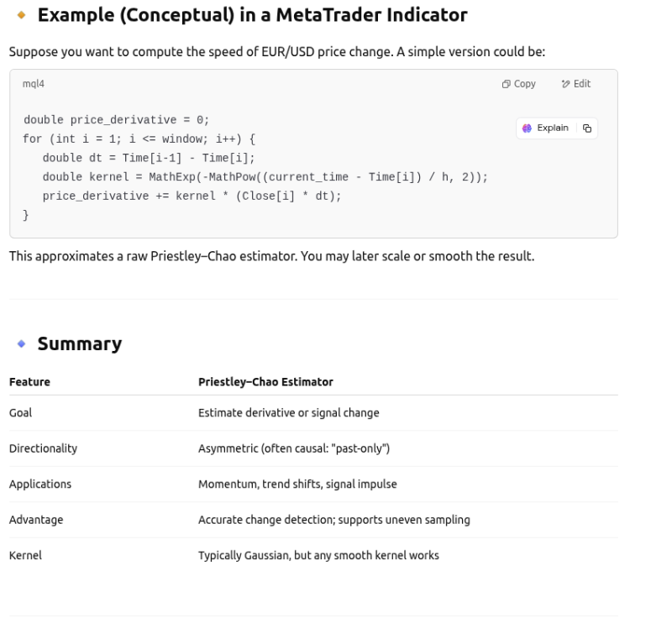Click the Directionality row label
The height and width of the screenshot is (618, 672).
[43, 448]
